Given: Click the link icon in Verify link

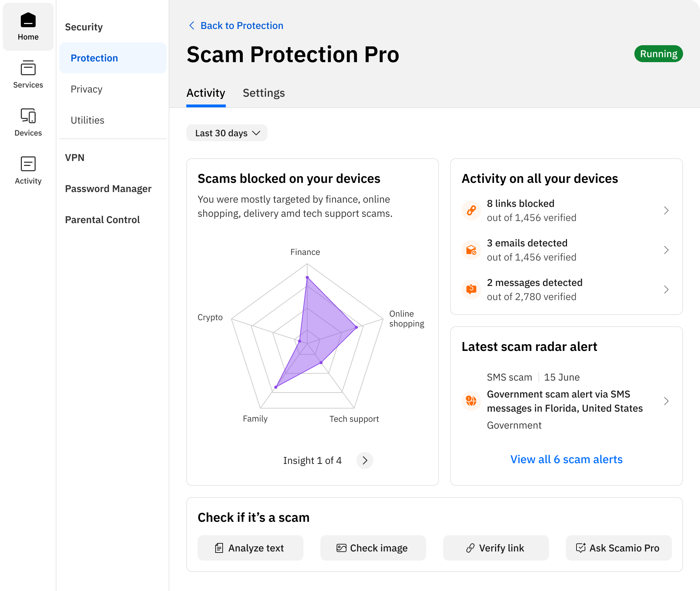Looking at the screenshot, I should coord(470,548).
